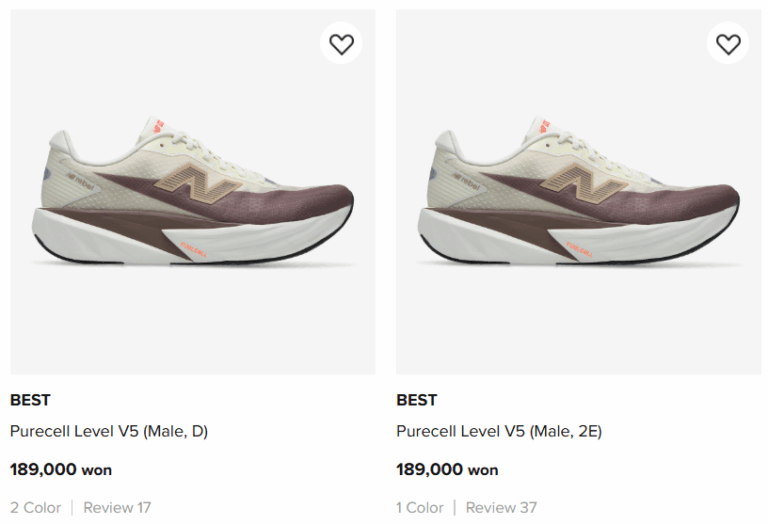Show the 2 Color options
The width and height of the screenshot is (768, 524).
(x=36, y=507)
